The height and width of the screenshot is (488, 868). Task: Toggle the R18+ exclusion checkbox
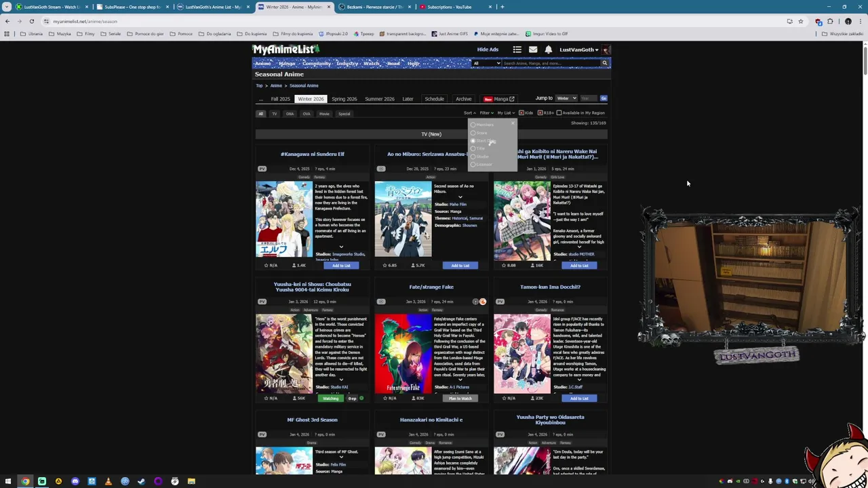(x=540, y=113)
